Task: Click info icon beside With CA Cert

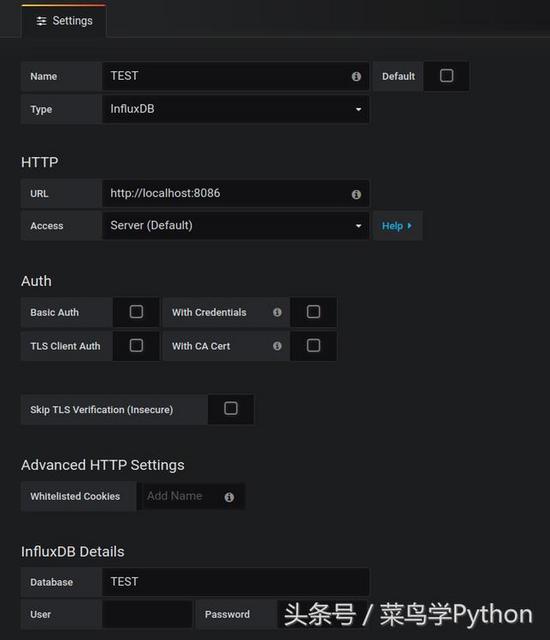Action: coord(277,346)
